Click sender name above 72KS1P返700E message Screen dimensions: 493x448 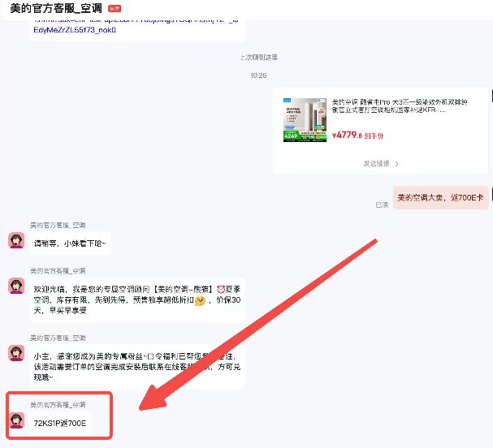tap(58, 405)
